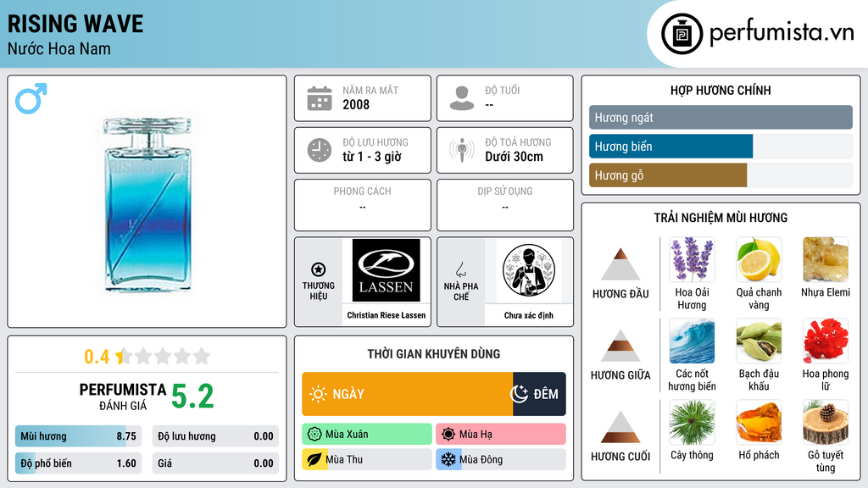The height and width of the screenshot is (488, 868).
Task: Click the green 5.2 Perfumista score
Action: click(x=192, y=396)
